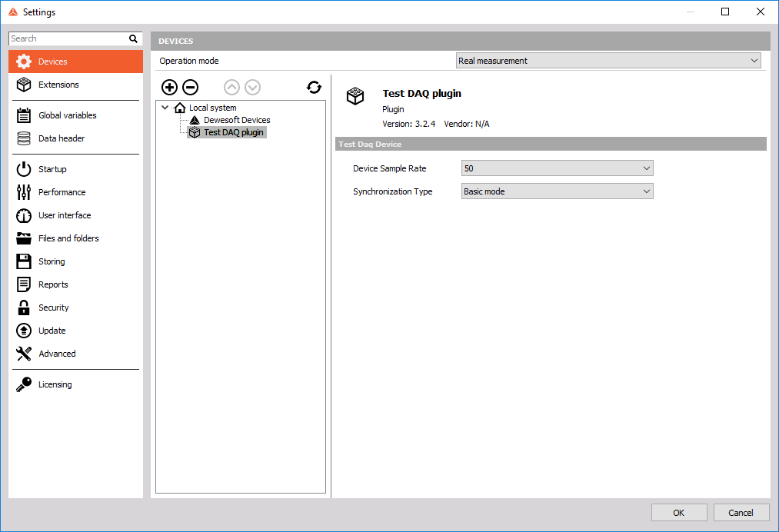Screen dimensions: 779x532
Task: Select the Advanced settings section
Action: tap(75, 354)
